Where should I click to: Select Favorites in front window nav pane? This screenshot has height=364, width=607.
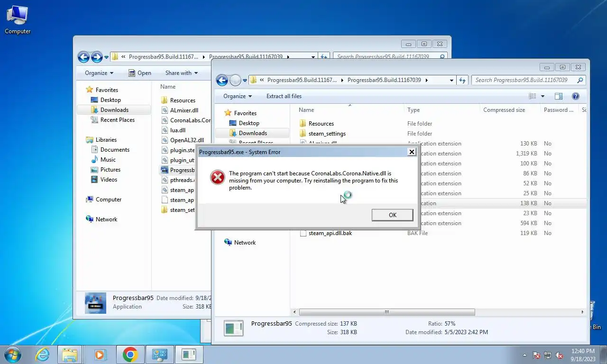click(x=245, y=113)
